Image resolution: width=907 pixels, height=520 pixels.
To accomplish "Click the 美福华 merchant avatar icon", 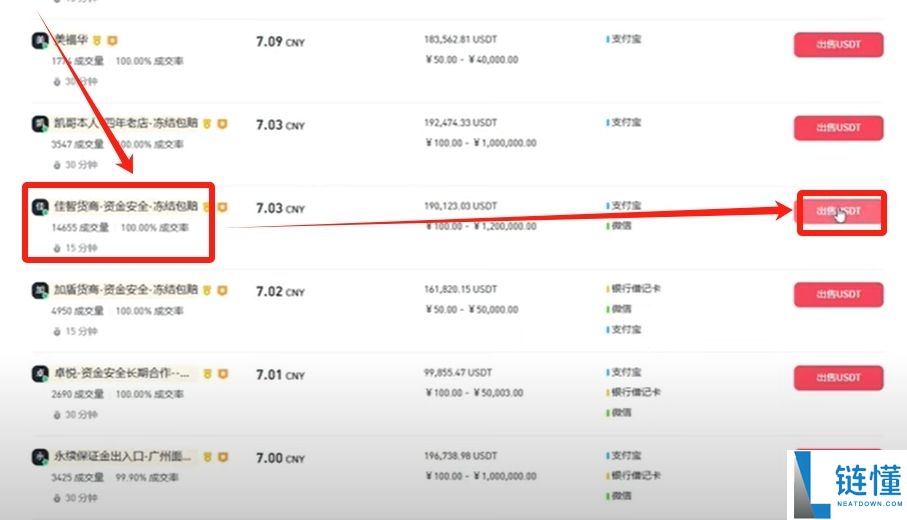I will pyautogui.click(x=41, y=41).
